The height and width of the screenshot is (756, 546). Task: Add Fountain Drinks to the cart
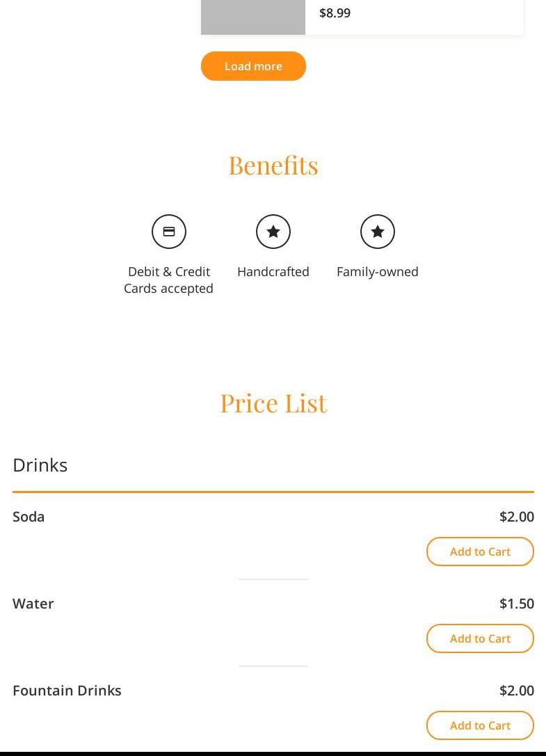point(480,725)
